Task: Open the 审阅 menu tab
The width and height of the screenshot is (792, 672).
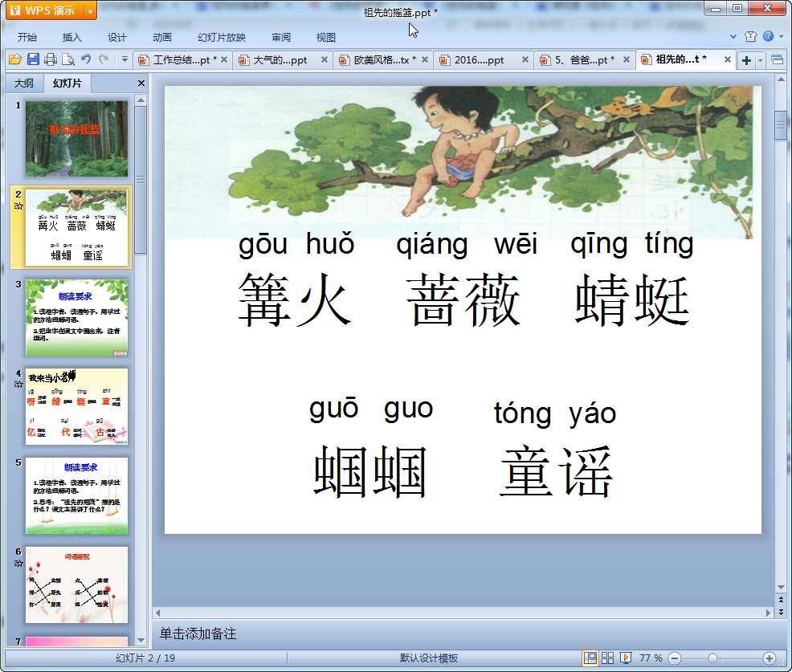Action: point(281,38)
